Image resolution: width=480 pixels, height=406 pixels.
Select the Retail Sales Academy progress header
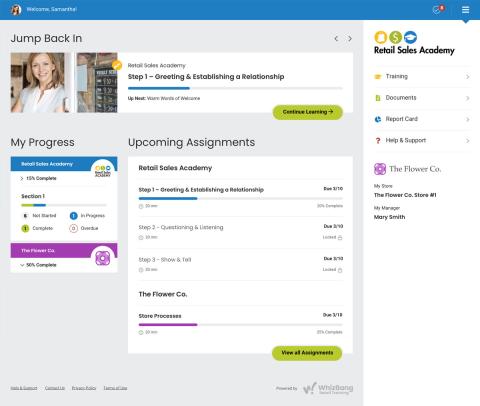pos(63,164)
